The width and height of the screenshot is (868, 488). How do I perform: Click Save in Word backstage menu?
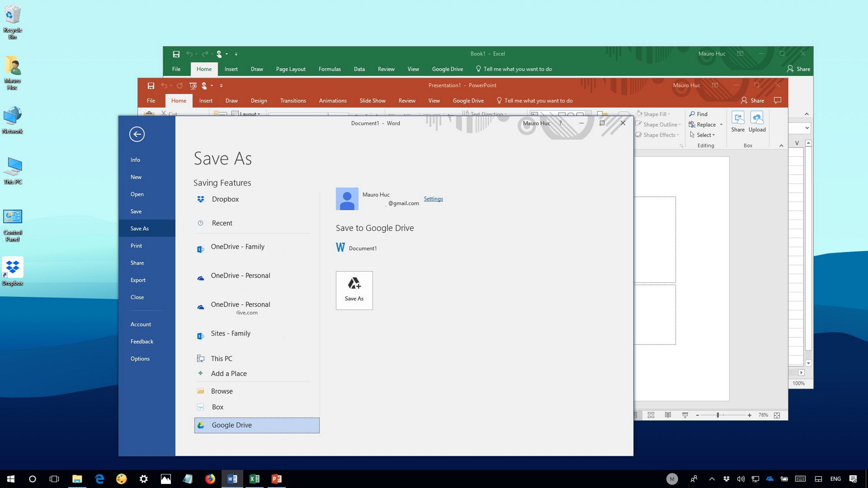[147, 211]
